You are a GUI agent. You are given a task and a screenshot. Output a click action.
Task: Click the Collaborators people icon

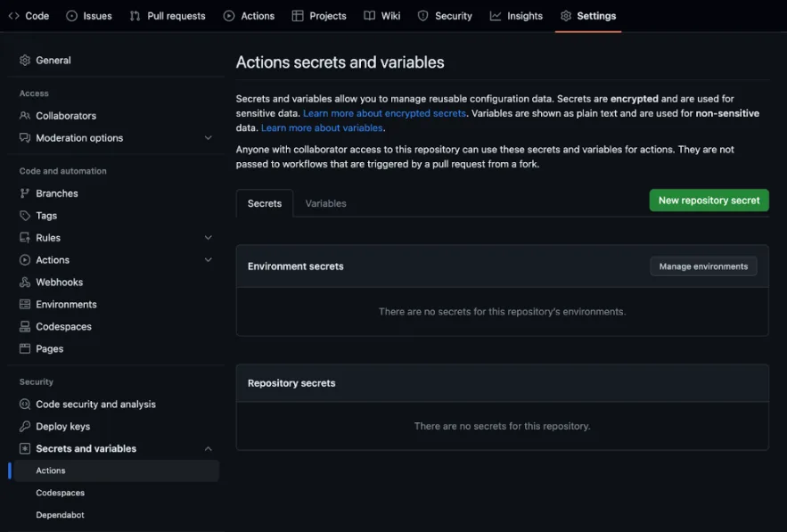25,116
